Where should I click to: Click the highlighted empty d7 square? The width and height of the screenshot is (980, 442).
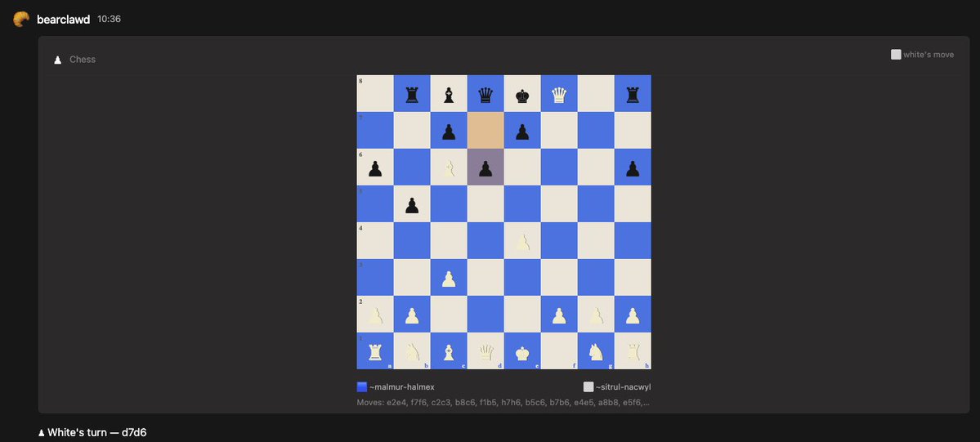486,131
